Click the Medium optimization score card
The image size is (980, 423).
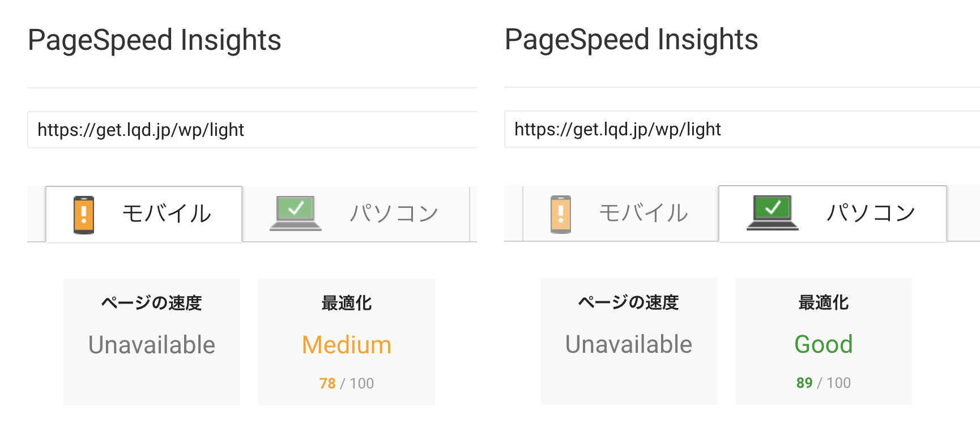(347, 341)
